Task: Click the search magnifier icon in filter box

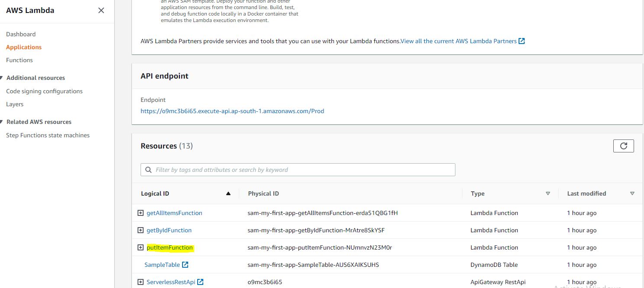Action: (x=148, y=170)
